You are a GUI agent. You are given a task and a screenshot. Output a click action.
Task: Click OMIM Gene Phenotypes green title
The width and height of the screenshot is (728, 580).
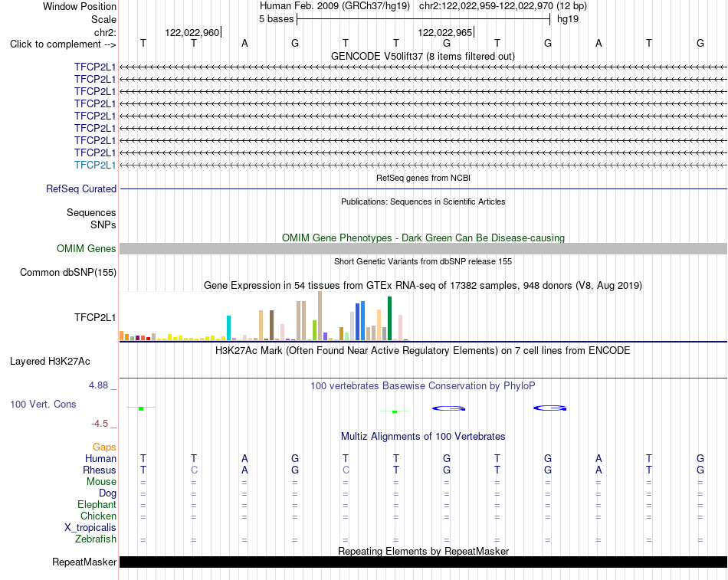pos(423,238)
